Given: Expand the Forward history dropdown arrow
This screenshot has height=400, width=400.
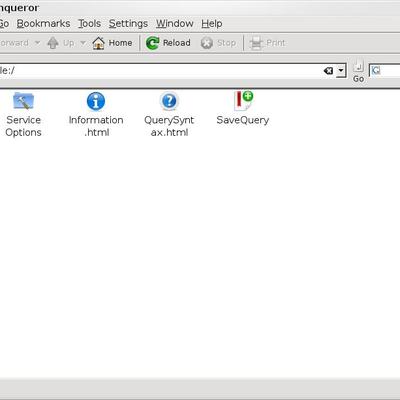Looking at the screenshot, I should coord(37,43).
